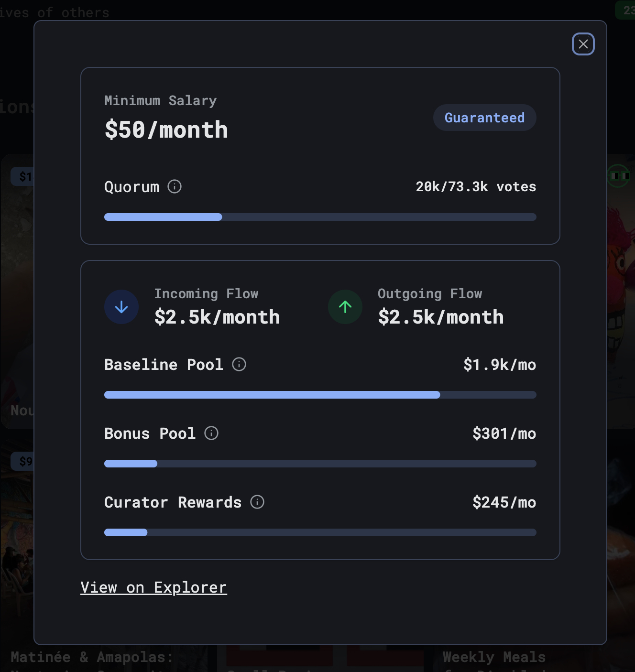
Task: Click the $301/mo Bonus Pool amount
Action: pyautogui.click(x=504, y=434)
